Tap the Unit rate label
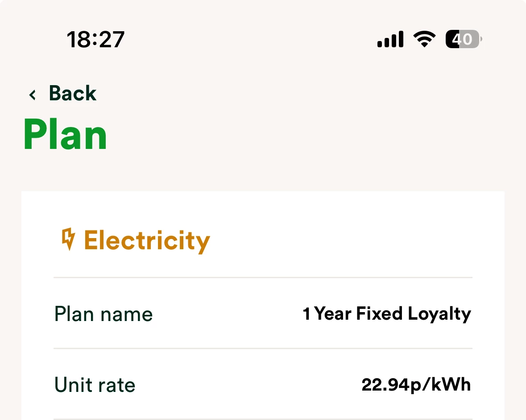The height and width of the screenshot is (420, 526). [95, 385]
